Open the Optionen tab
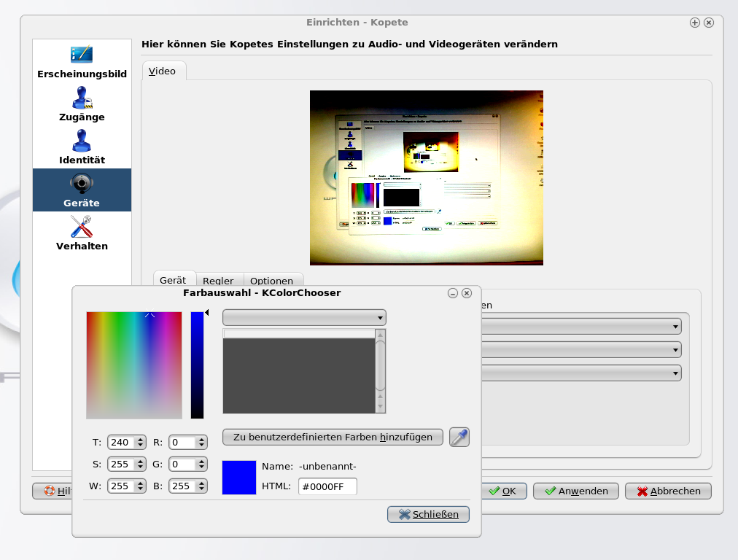738x560 pixels. pos(271,281)
